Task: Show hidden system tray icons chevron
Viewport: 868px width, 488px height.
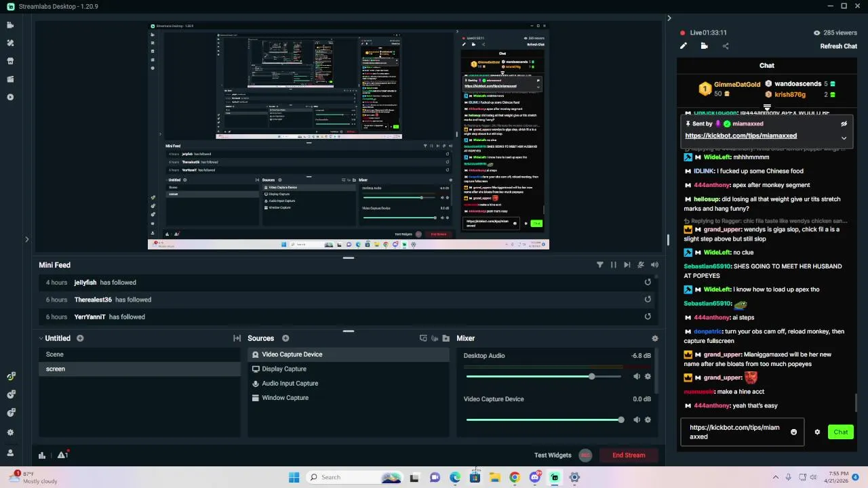Action: (776, 477)
